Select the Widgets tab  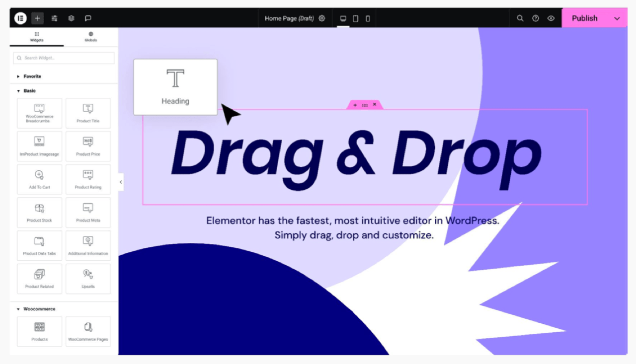(37, 37)
